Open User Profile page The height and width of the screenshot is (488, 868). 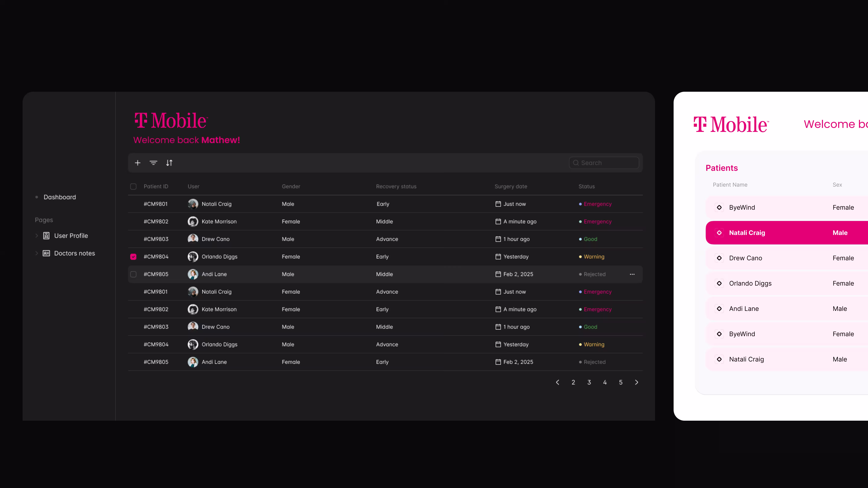click(x=71, y=236)
